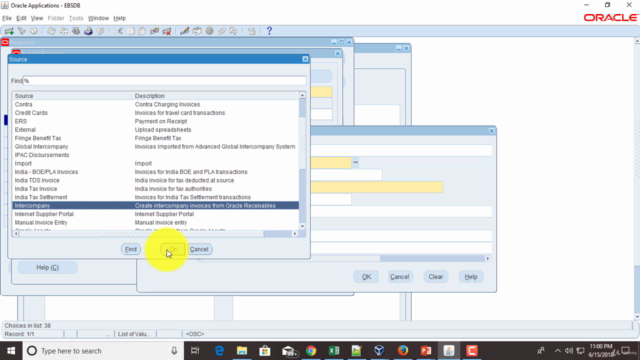The image size is (640, 360).
Task: Click the New record toolbar icon
Action: coord(9,31)
